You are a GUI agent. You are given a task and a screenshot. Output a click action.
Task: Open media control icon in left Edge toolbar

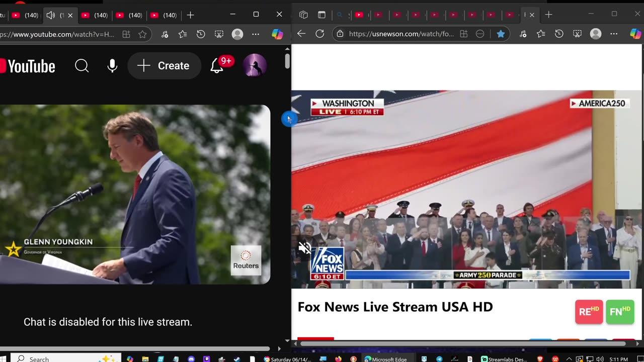click(165, 34)
